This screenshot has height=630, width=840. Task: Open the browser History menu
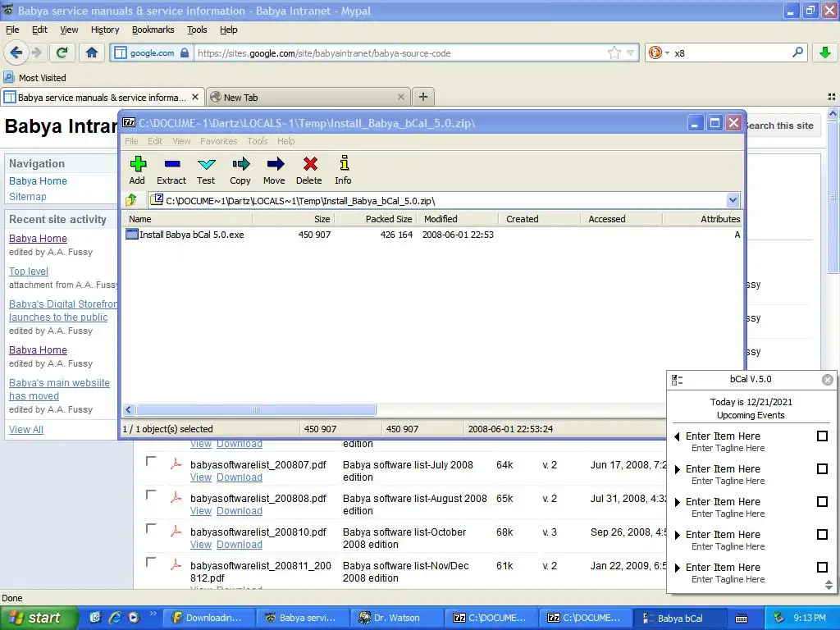pyautogui.click(x=105, y=30)
